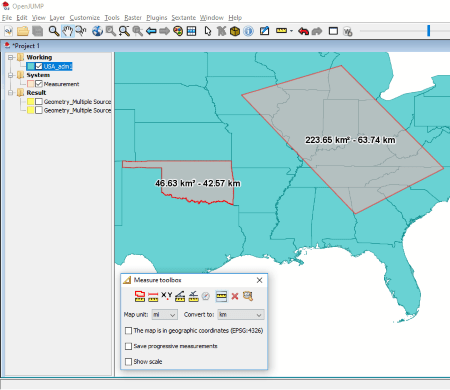Select the USA_adm layer

click(58, 66)
